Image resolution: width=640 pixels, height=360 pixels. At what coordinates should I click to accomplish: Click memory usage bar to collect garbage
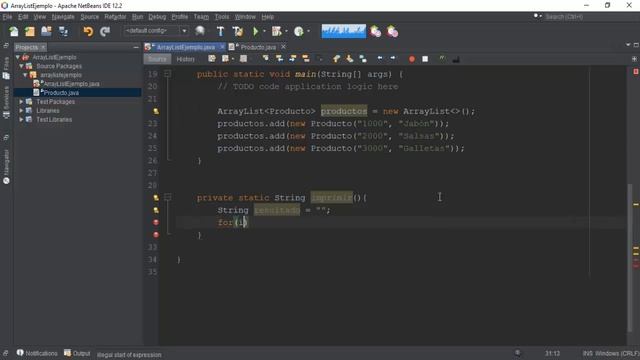[344, 31]
